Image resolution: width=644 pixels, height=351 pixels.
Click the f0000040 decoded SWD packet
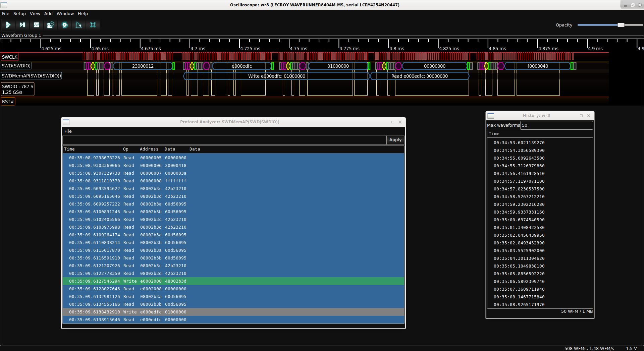pos(538,66)
